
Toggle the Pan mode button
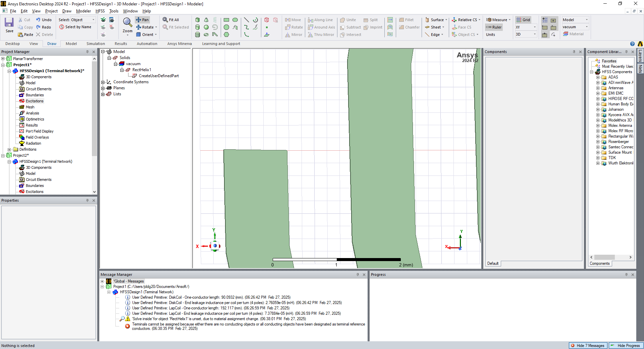click(x=142, y=20)
